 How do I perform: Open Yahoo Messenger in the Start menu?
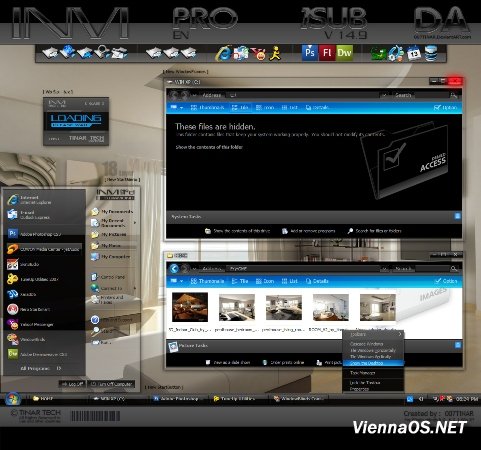(37, 324)
